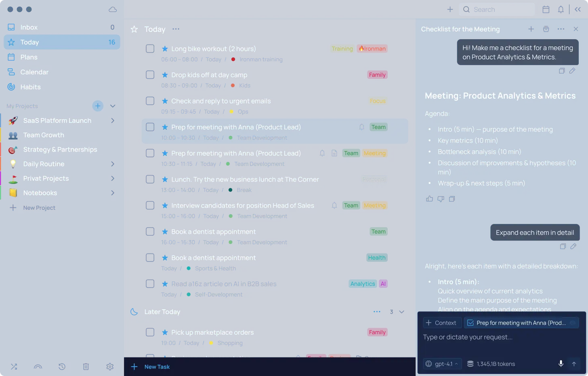Viewport: 588px width, 376px height.
Task: Mark Drop kids off at day camp done
Action: pyautogui.click(x=150, y=75)
